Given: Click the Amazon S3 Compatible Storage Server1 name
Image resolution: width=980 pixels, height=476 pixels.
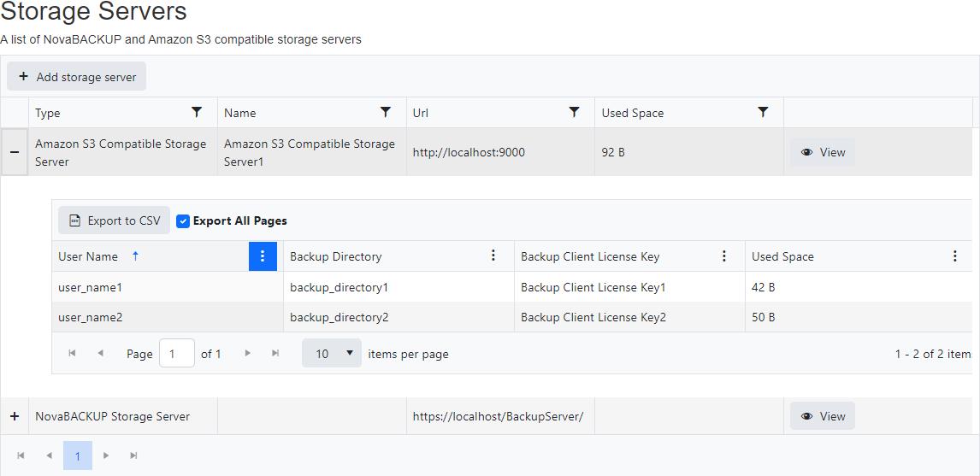Looking at the screenshot, I should [311, 152].
